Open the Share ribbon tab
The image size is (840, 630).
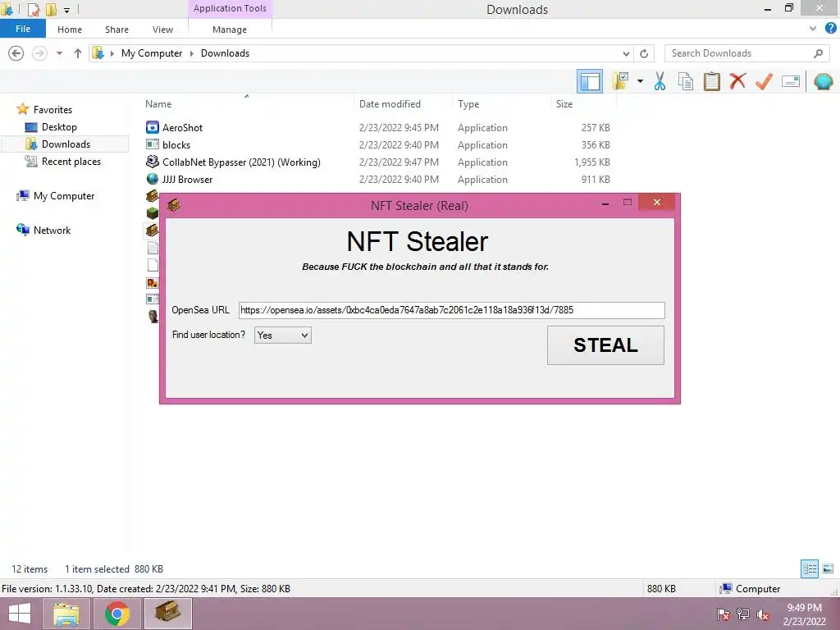coord(116,30)
